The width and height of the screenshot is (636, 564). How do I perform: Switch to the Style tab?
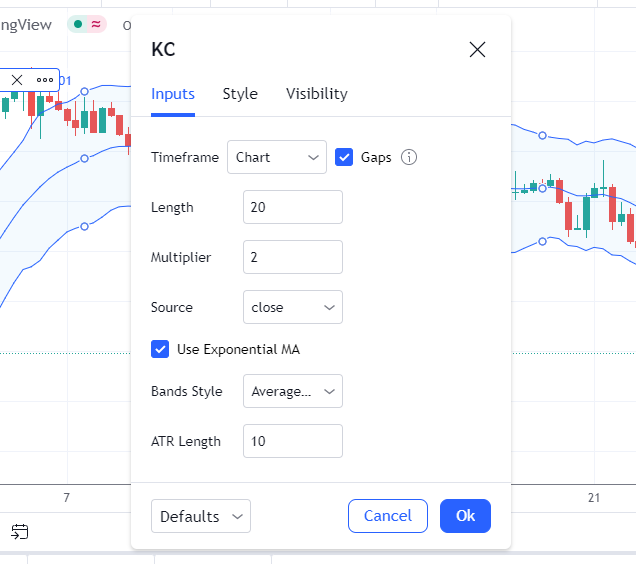point(240,94)
